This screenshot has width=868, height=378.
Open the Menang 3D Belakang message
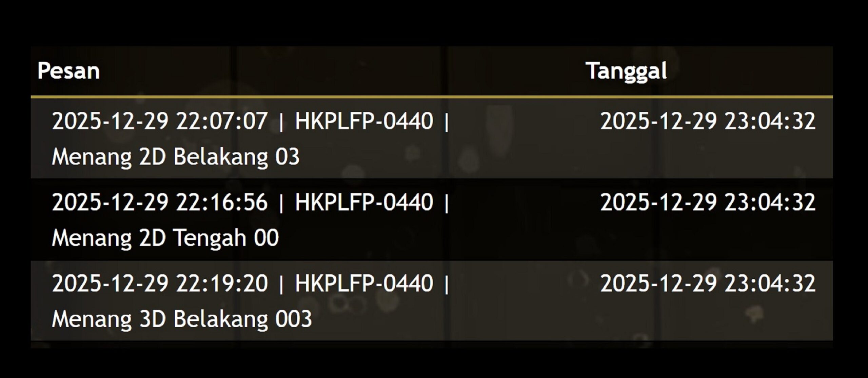[x=181, y=319]
